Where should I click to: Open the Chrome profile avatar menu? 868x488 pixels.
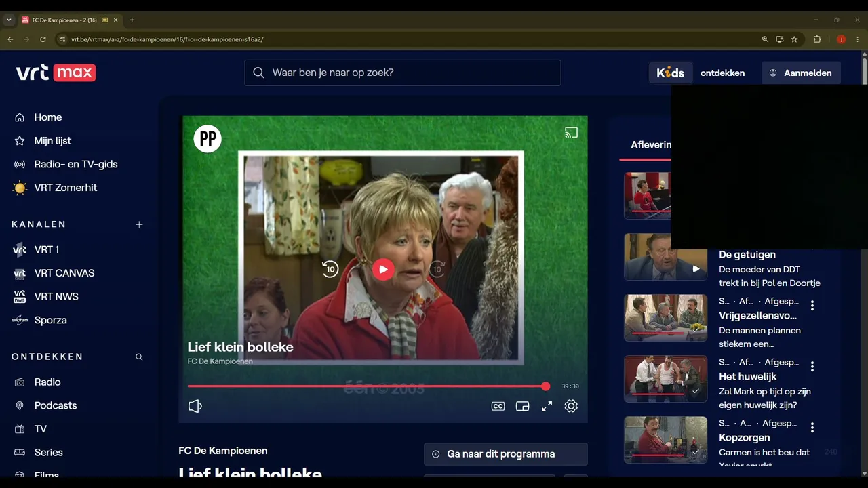(841, 39)
